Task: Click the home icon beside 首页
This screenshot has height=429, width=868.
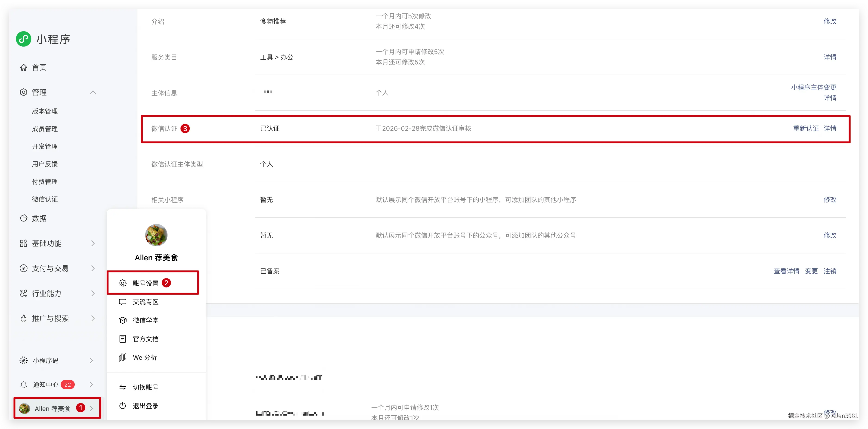Action: (x=23, y=67)
